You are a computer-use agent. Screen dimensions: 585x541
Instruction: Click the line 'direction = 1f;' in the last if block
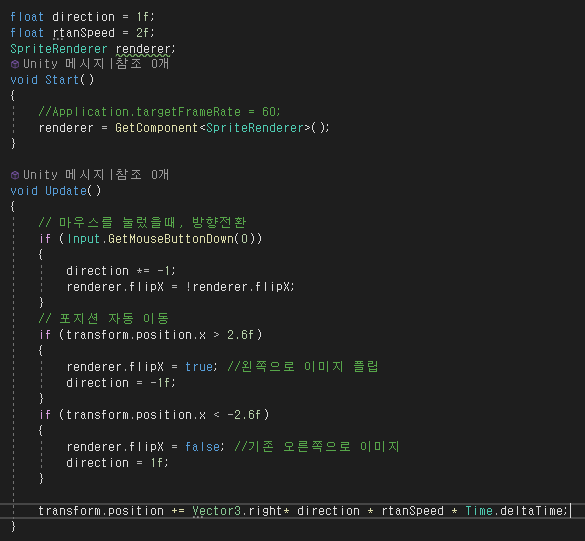[118, 463]
